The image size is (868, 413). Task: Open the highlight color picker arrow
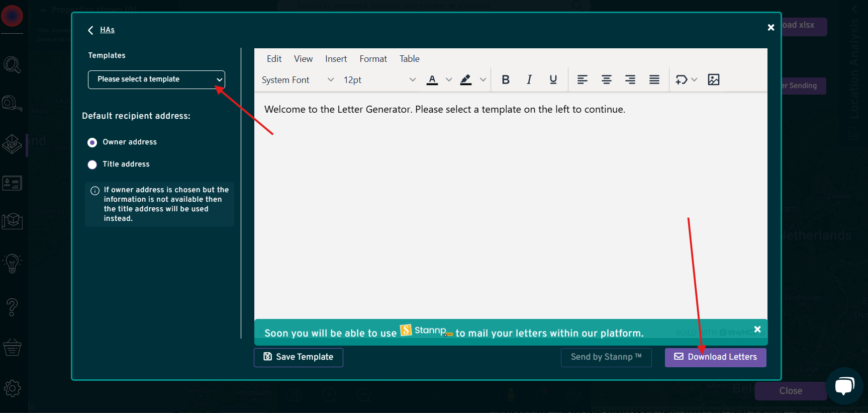[483, 79]
